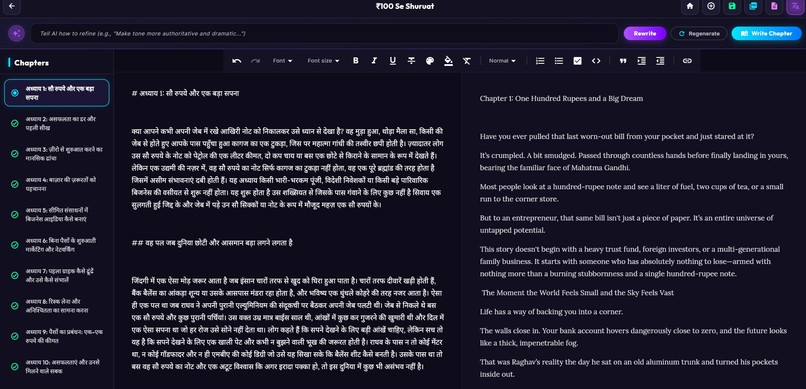Open chapter अध्याय 9 in sidebar
806x389 pixels.
click(x=57, y=336)
